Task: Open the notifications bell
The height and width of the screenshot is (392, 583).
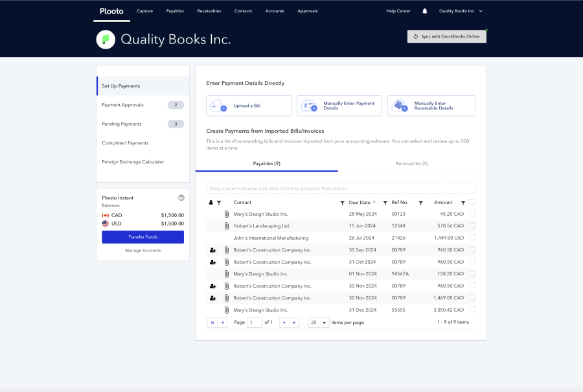Action: (424, 11)
